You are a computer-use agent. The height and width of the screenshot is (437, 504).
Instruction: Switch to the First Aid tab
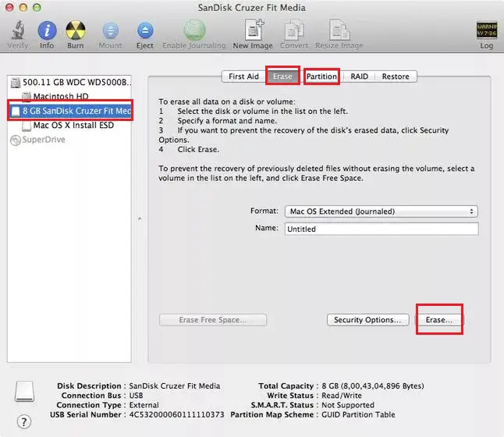pos(243,76)
